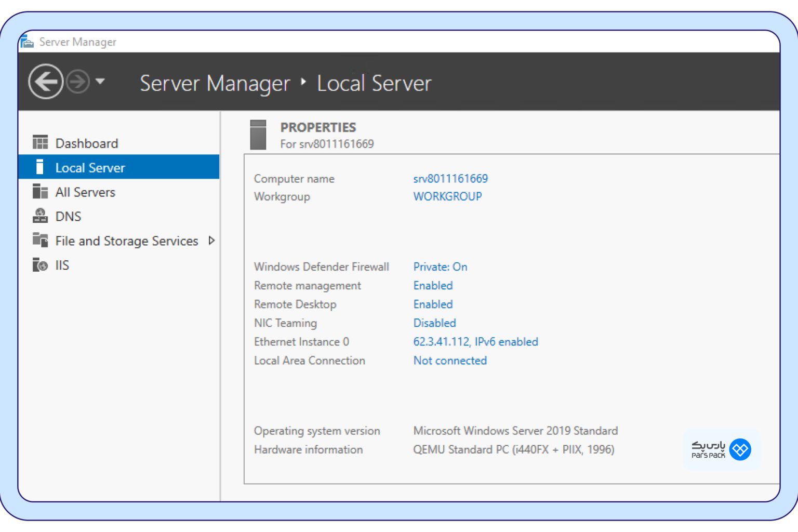
Task: Enable NIC Teaming via Disabled link
Action: tap(434, 323)
